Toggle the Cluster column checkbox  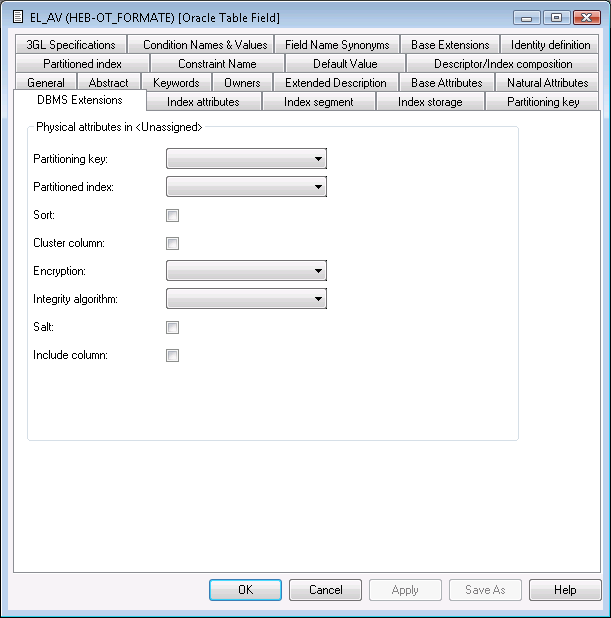[x=173, y=243]
